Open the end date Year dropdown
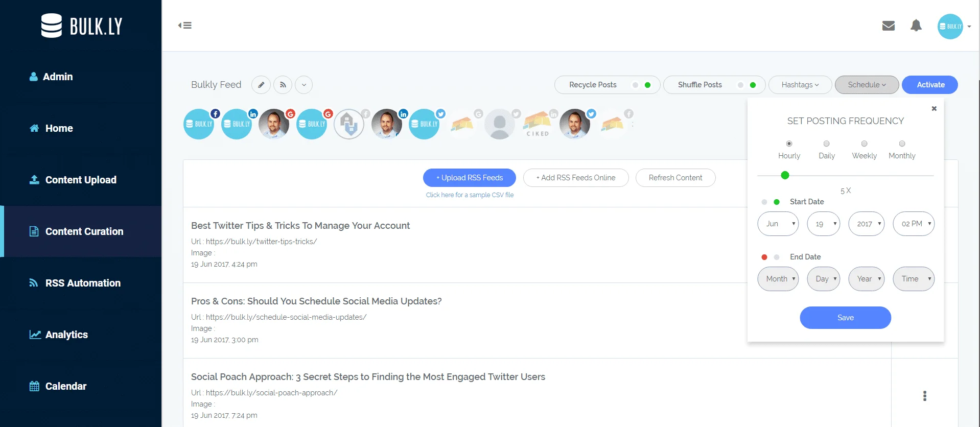 click(x=866, y=279)
